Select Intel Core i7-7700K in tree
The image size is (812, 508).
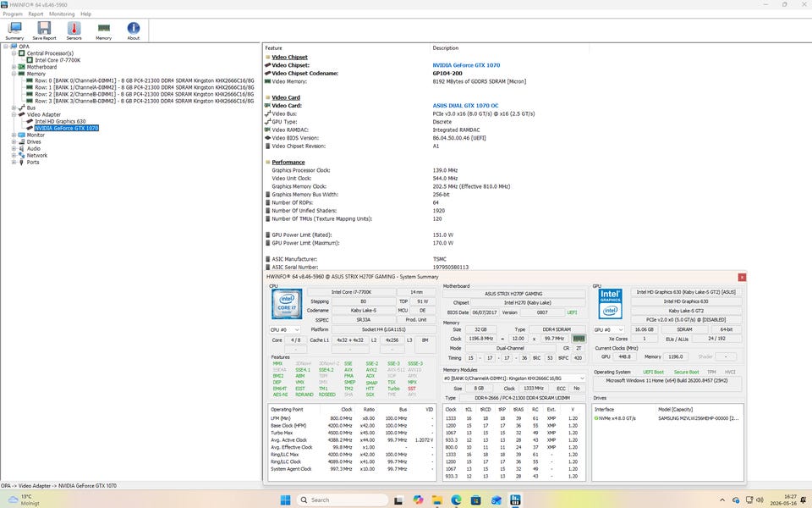(58, 60)
